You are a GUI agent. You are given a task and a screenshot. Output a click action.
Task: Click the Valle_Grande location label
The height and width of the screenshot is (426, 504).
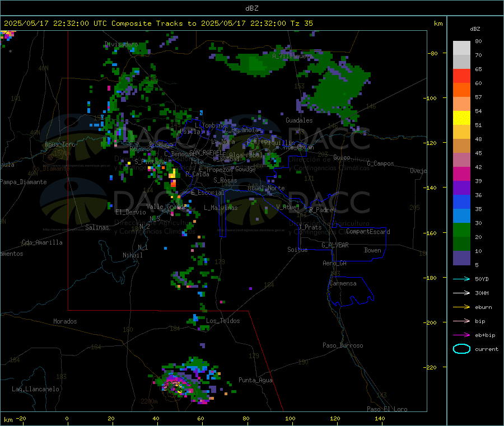pos(166,206)
